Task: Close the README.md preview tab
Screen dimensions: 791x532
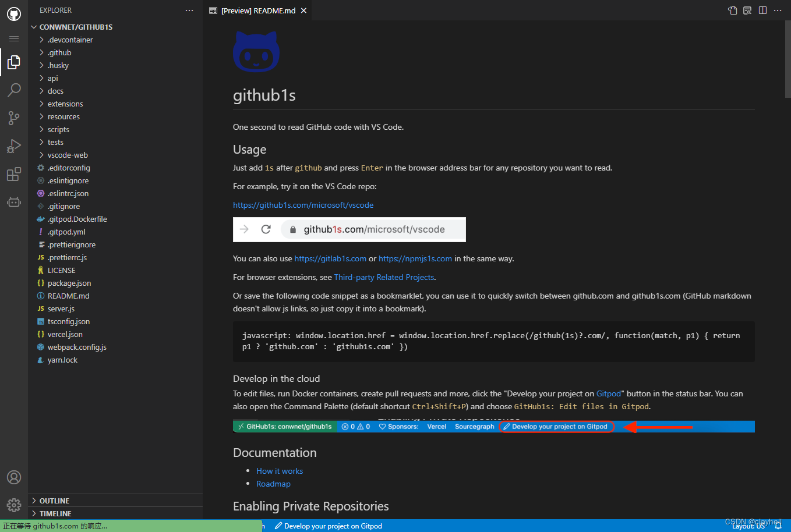Action: tap(303, 10)
